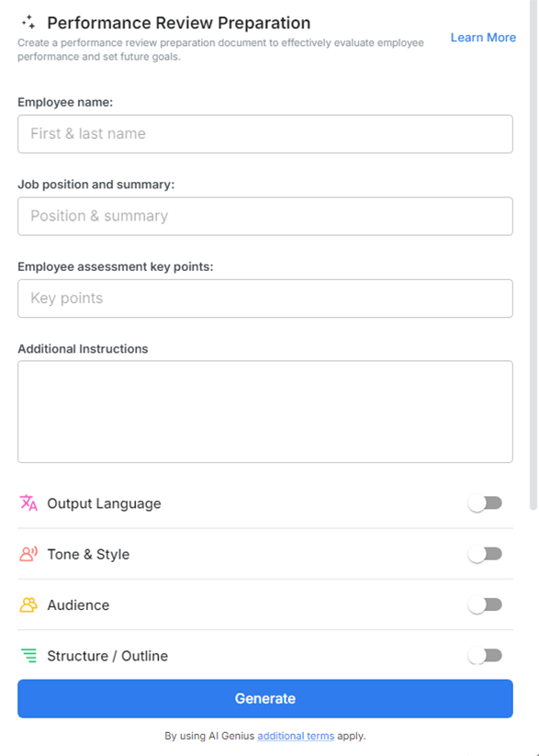Click the additional terms link
539x756 pixels.
(x=295, y=735)
